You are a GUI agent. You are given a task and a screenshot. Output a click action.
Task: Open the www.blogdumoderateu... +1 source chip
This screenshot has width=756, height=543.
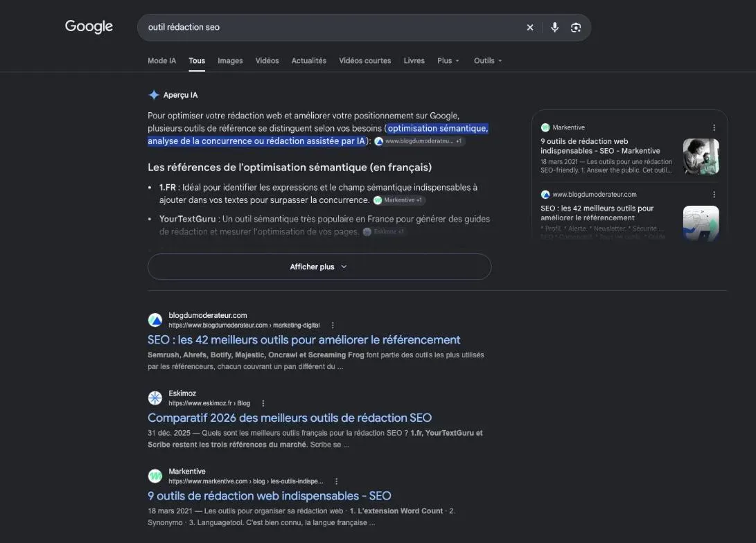pyautogui.click(x=419, y=141)
